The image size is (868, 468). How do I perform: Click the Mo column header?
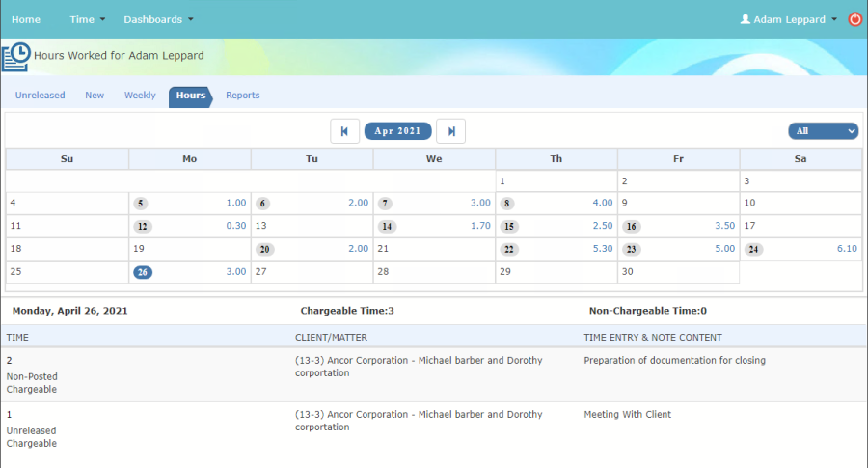189,159
